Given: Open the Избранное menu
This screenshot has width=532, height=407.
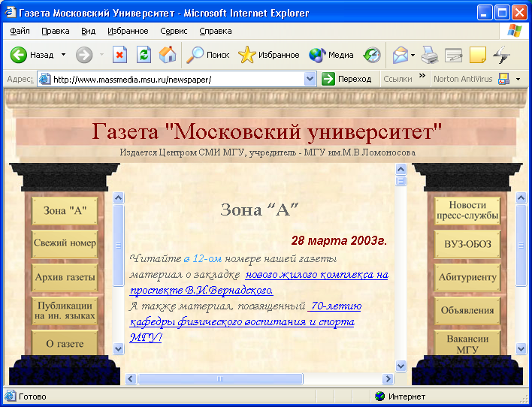Looking at the screenshot, I should [128, 32].
